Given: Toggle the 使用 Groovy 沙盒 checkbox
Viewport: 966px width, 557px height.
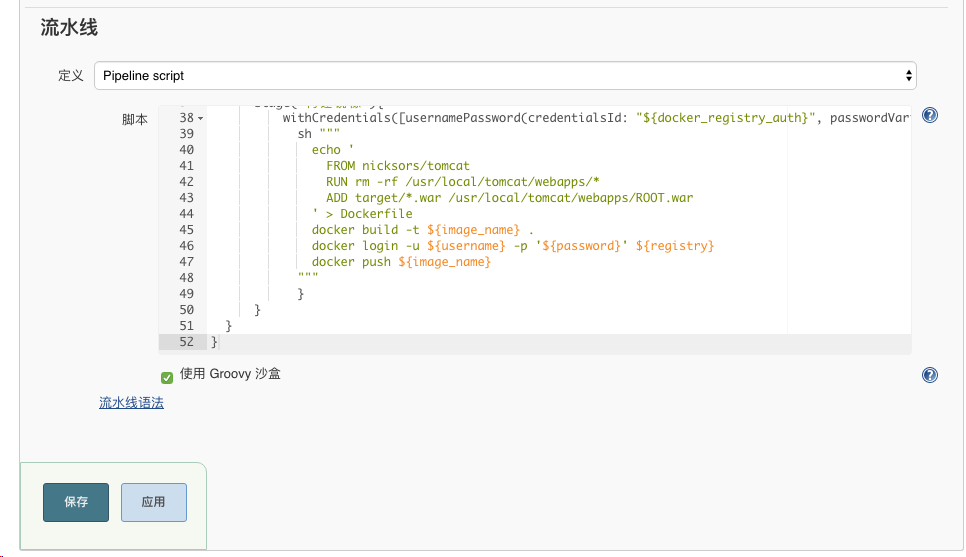Looking at the screenshot, I should coord(167,377).
